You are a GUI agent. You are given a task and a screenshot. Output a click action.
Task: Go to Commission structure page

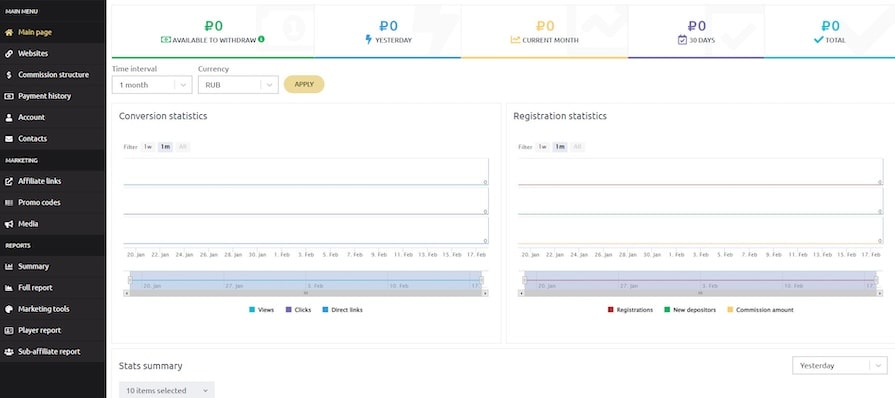tap(53, 75)
